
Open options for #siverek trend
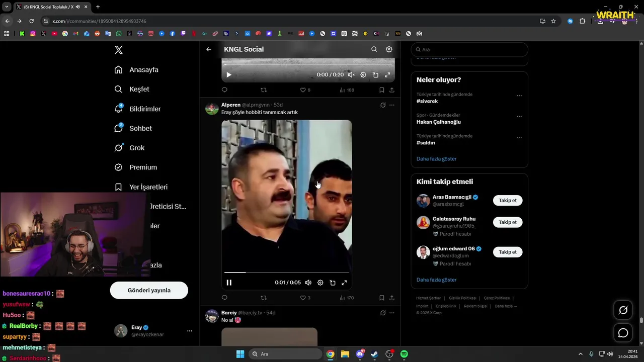(x=519, y=96)
